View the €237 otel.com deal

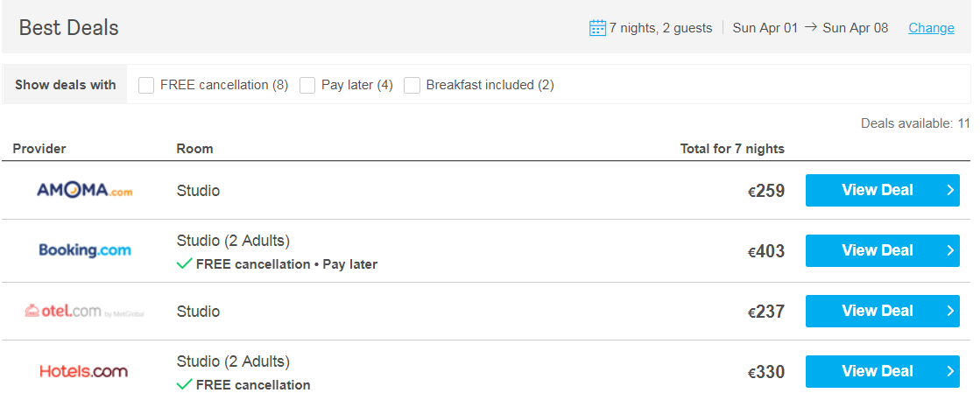[x=883, y=312]
